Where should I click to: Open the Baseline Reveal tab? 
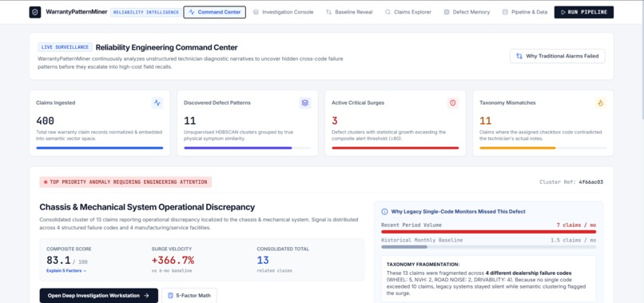pyautogui.click(x=349, y=12)
